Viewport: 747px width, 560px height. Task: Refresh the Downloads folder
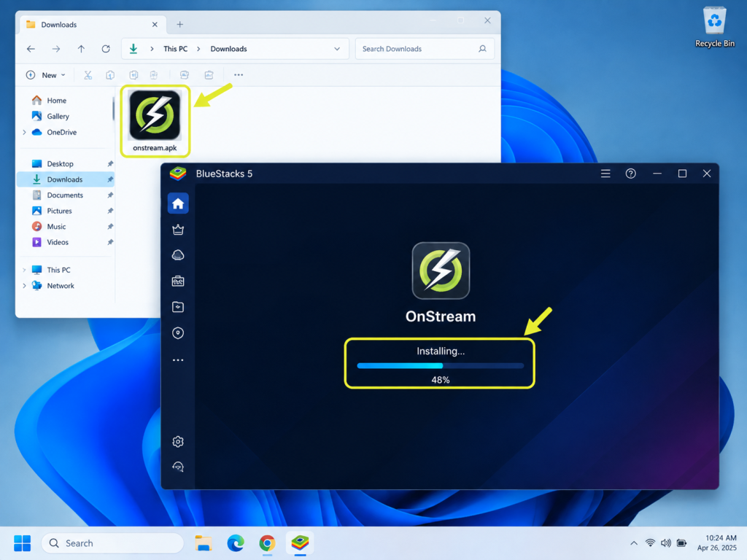click(x=106, y=49)
